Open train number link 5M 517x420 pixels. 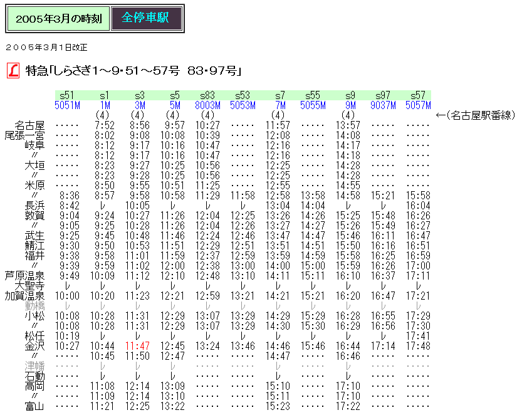175,105
